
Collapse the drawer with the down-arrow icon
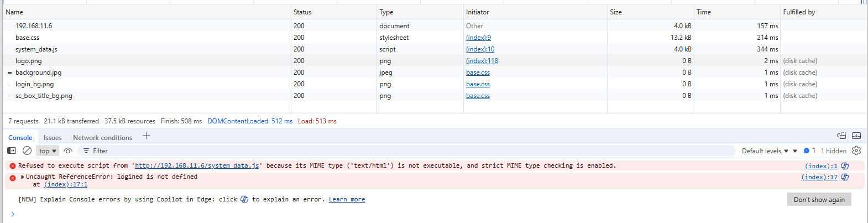click(856, 136)
